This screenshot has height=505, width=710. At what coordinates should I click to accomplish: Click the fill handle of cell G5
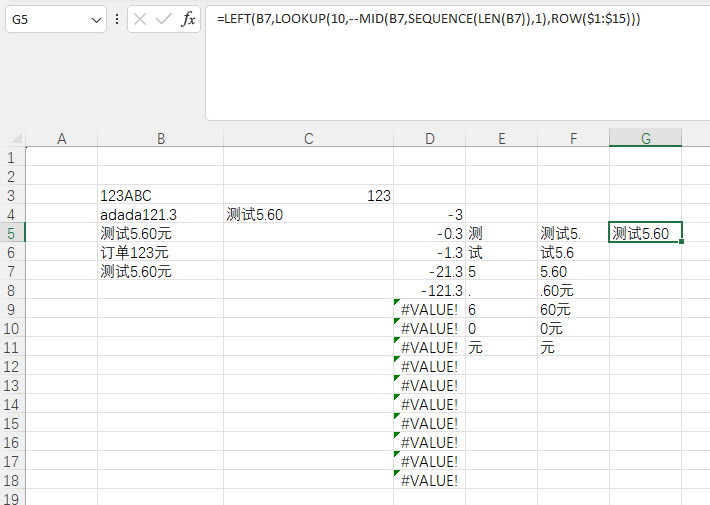pos(681,241)
